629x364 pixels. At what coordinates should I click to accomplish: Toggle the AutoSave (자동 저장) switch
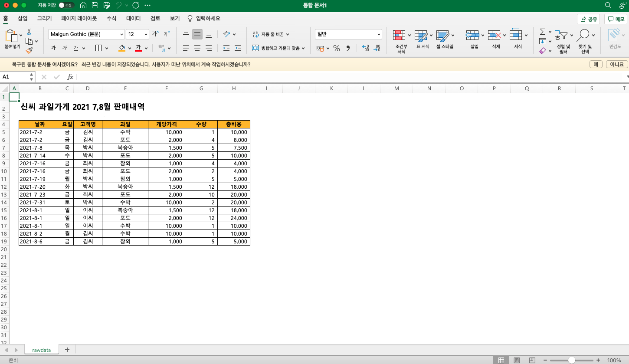click(67, 5)
